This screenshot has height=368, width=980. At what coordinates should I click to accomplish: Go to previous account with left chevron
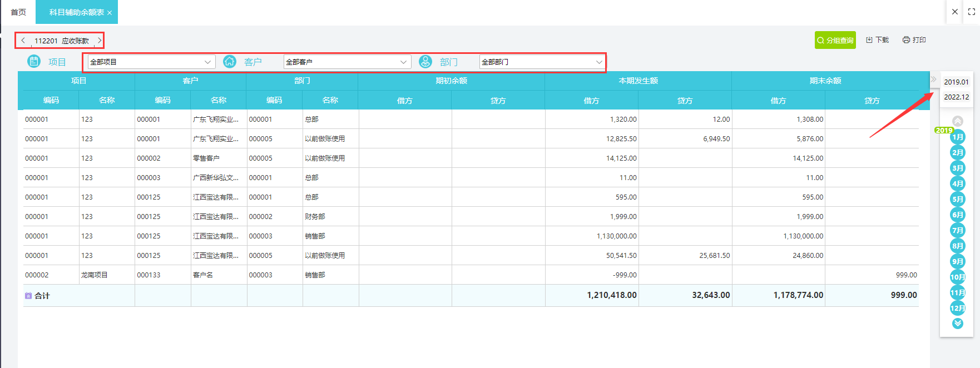tap(23, 41)
